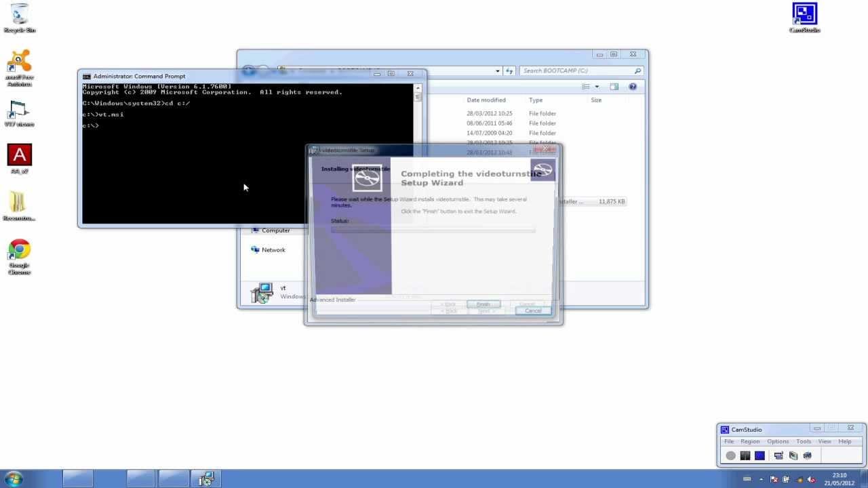Click the vt installer file icon in details pane
The image size is (868, 488).
(x=262, y=292)
